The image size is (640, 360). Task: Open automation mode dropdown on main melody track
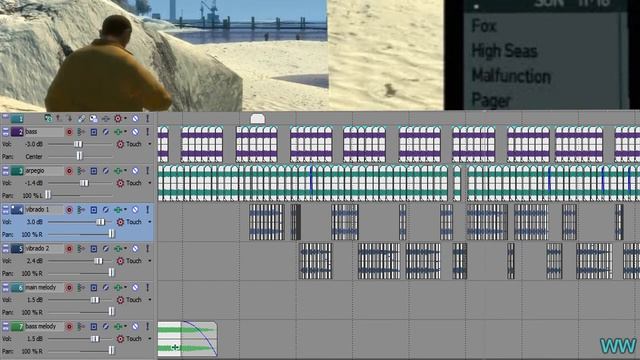(150, 300)
